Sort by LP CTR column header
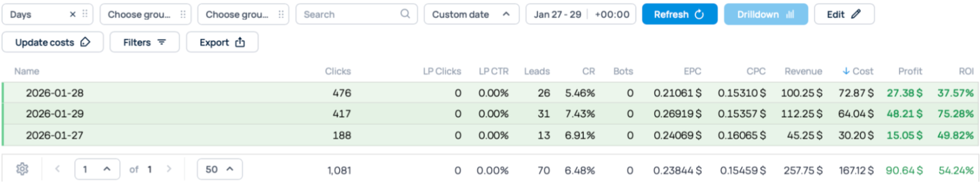The width and height of the screenshot is (980, 186). pos(494,71)
